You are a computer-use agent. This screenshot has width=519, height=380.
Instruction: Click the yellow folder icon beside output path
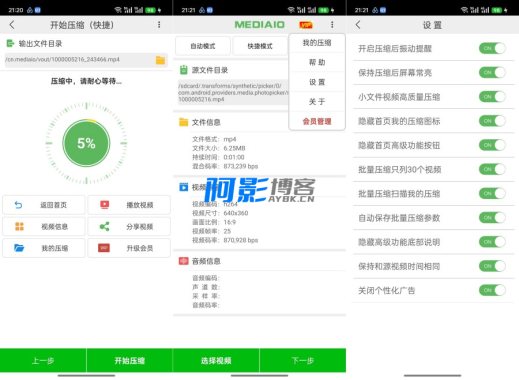[x=160, y=60]
